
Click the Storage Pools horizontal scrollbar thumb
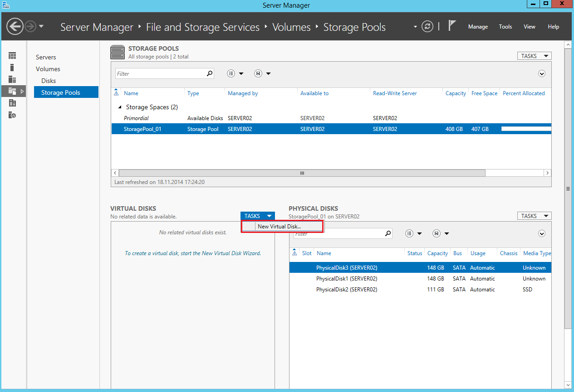(302, 173)
